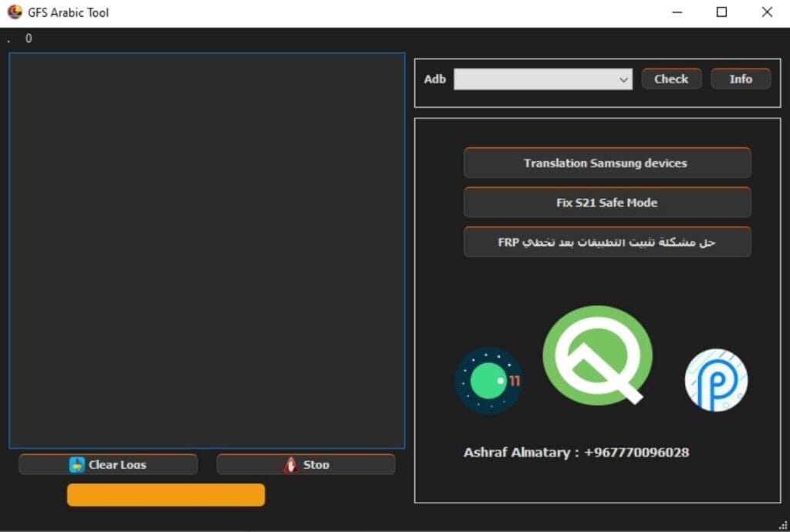
Task: Click the Info button
Action: pos(741,79)
